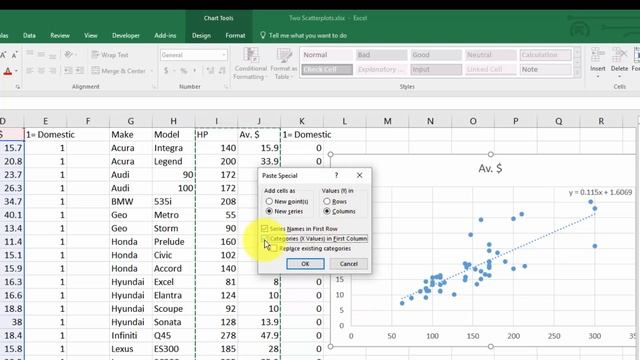Image resolution: width=640 pixels, height=360 pixels.
Task: Click the Bottom Align icon
Action: (x=53, y=55)
